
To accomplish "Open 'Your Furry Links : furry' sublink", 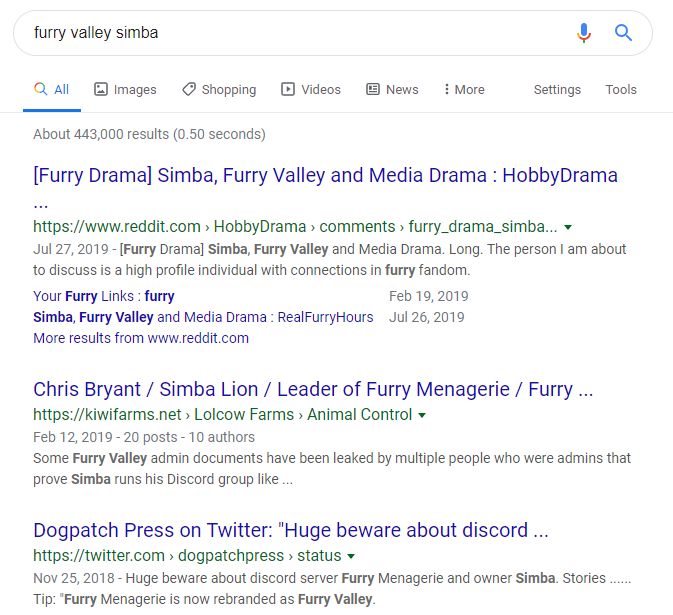I will (x=104, y=296).
